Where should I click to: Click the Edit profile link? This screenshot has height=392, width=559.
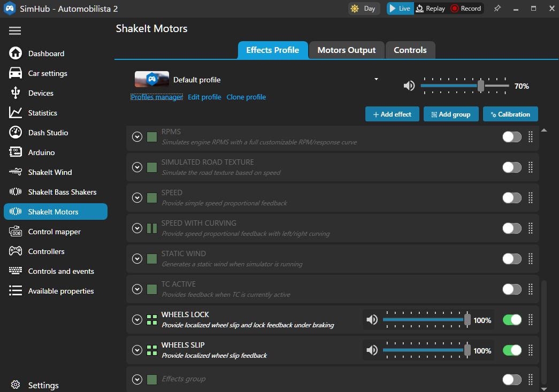tap(204, 97)
